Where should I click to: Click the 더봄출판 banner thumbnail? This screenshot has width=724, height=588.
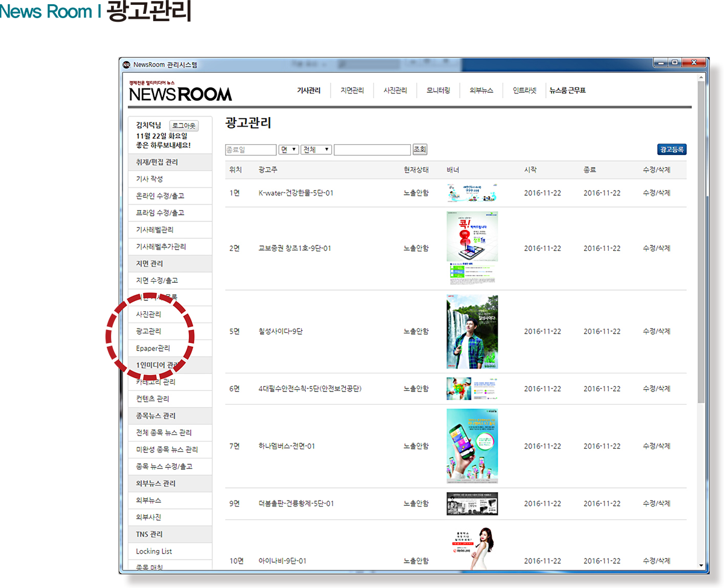coord(472,504)
